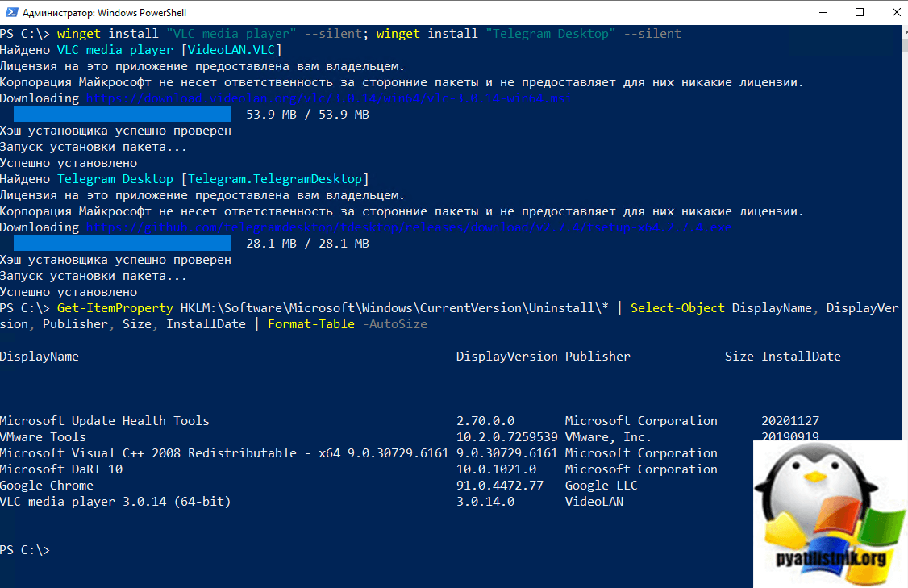Click version value '10.0.1021.0'

click(x=496, y=469)
